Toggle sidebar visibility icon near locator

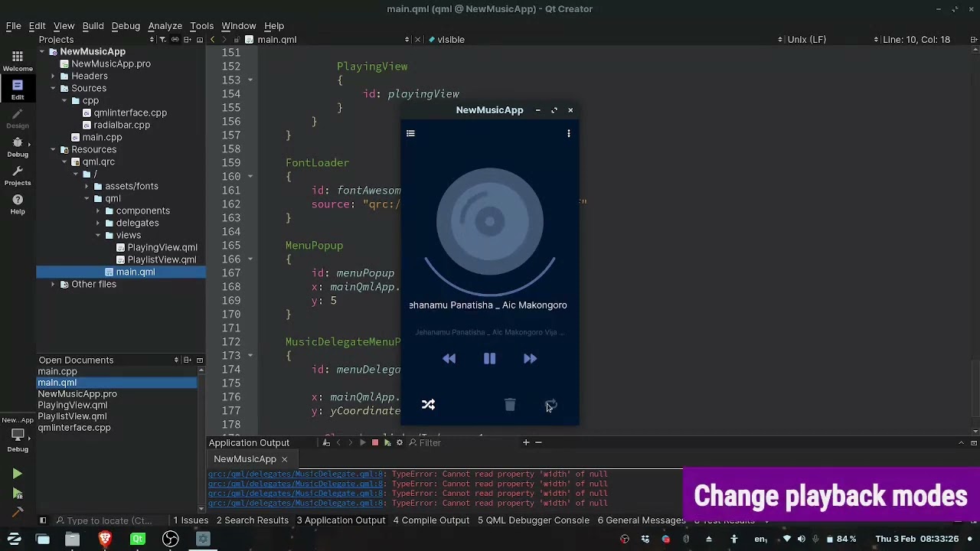[x=43, y=520]
